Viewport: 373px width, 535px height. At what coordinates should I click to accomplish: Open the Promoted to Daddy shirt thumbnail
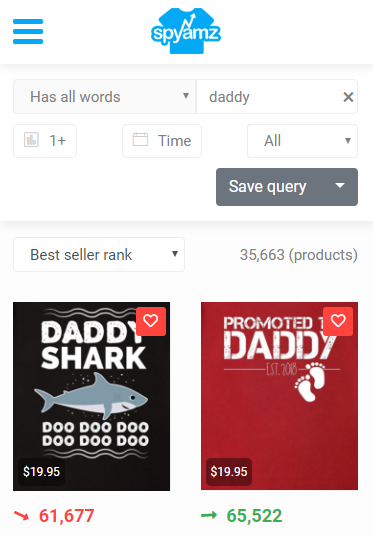(279, 396)
